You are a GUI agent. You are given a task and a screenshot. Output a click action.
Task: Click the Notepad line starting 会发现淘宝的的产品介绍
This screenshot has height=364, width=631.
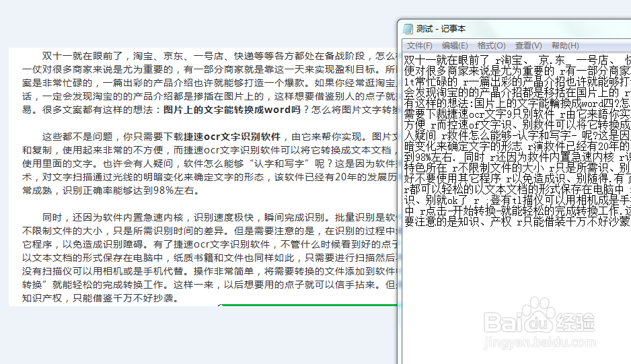pos(517,92)
